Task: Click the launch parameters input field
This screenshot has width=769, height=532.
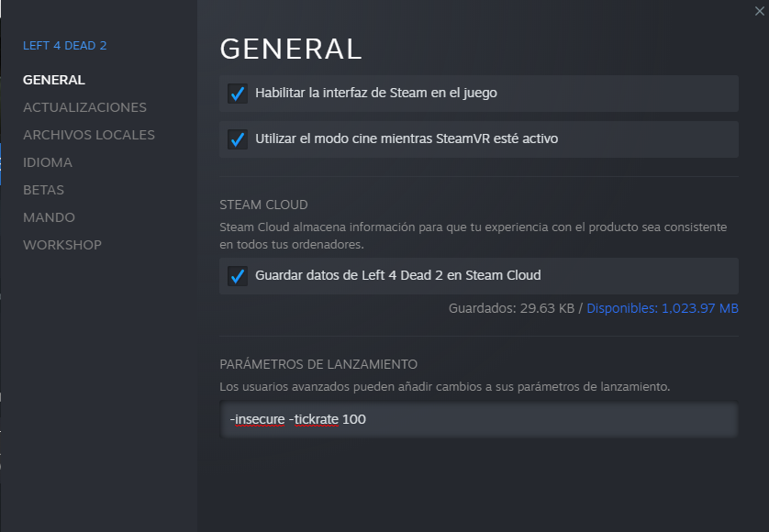Action: pos(477,419)
